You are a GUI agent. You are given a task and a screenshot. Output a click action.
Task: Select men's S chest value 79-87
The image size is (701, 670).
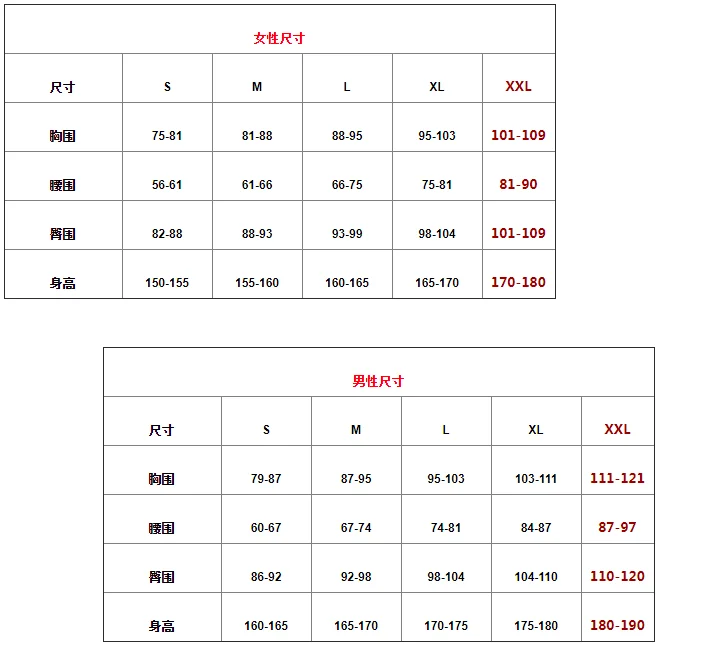point(266,479)
